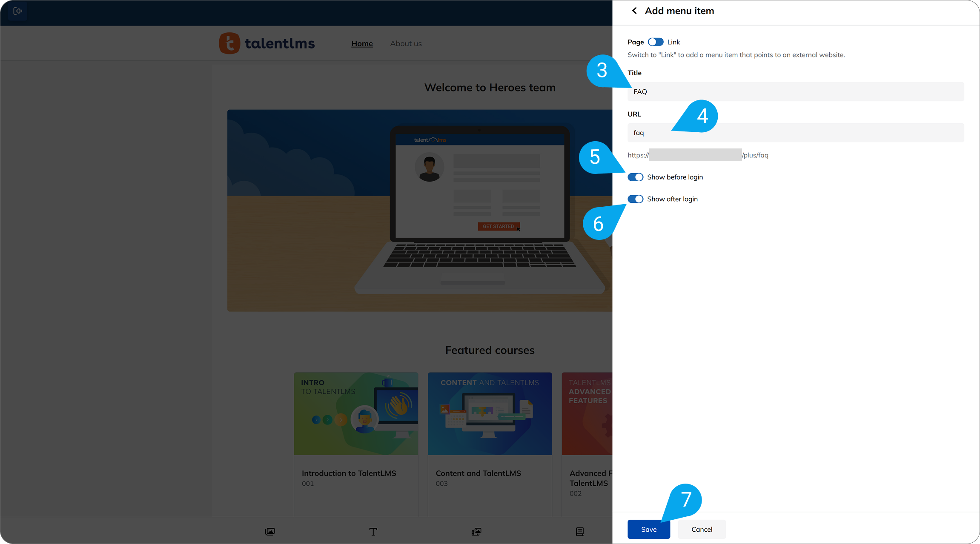Click the URL field containing faq

pyautogui.click(x=795, y=132)
